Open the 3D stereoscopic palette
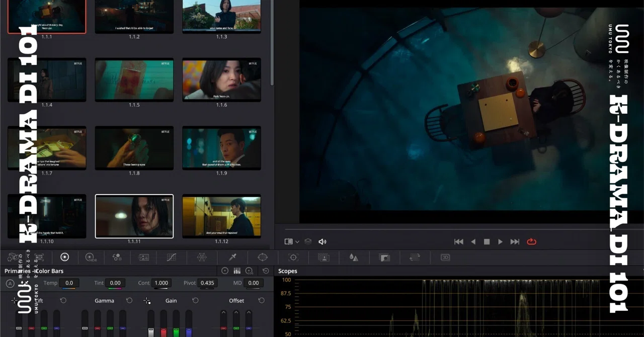Viewport: 644px width, 337px height. tap(445, 257)
